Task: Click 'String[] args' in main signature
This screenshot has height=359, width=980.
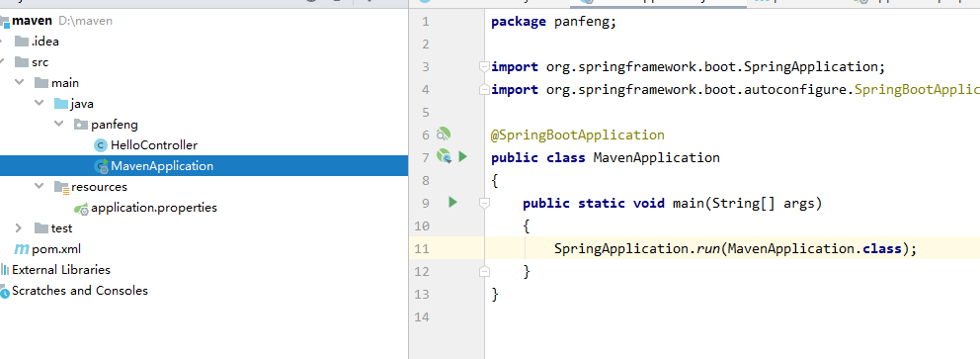Action: (763, 203)
